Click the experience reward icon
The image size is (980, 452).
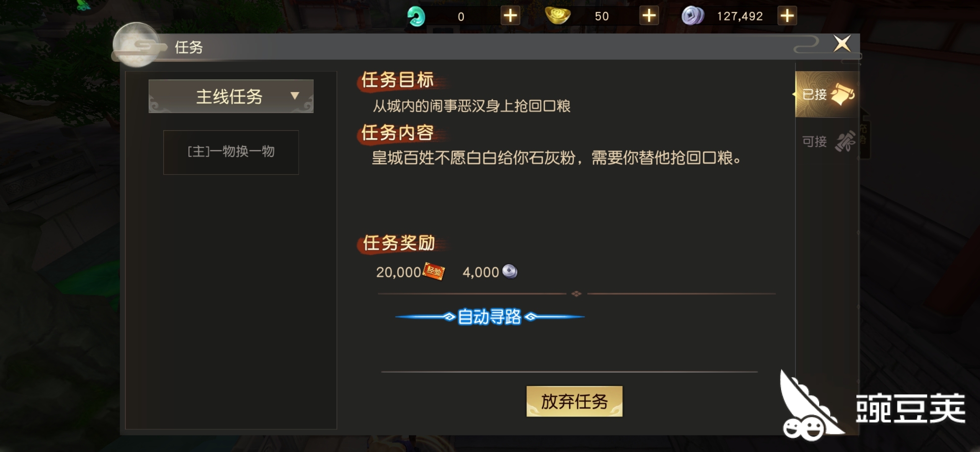tap(434, 272)
